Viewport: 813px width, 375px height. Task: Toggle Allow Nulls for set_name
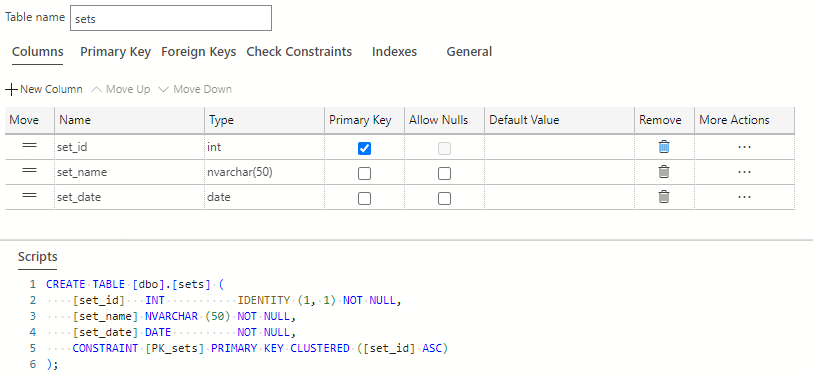click(x=444, y=173)
